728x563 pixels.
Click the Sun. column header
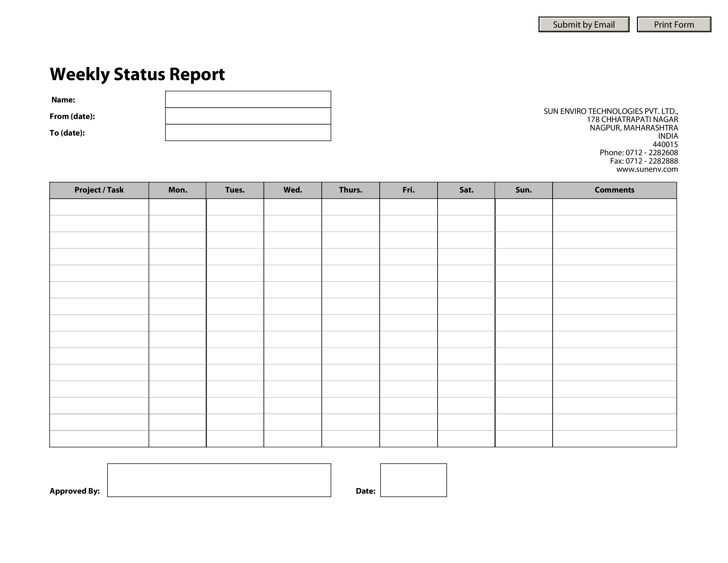523,189
